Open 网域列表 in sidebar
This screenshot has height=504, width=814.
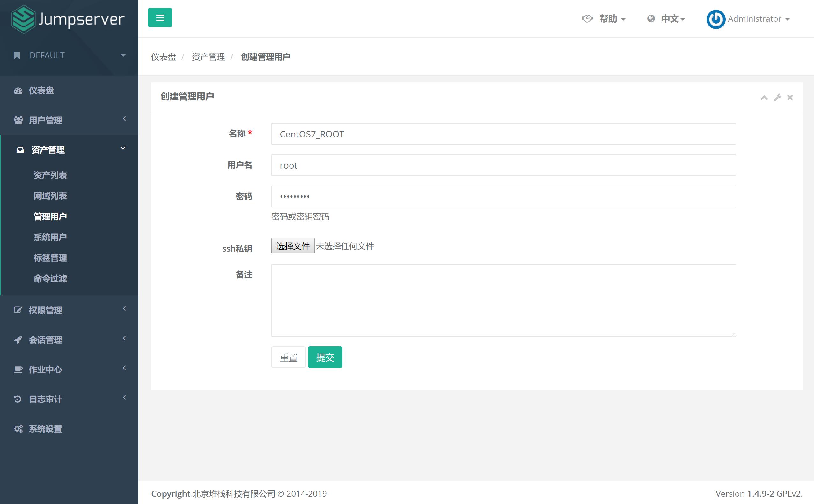pyautogui.click(x=50, y=196)
